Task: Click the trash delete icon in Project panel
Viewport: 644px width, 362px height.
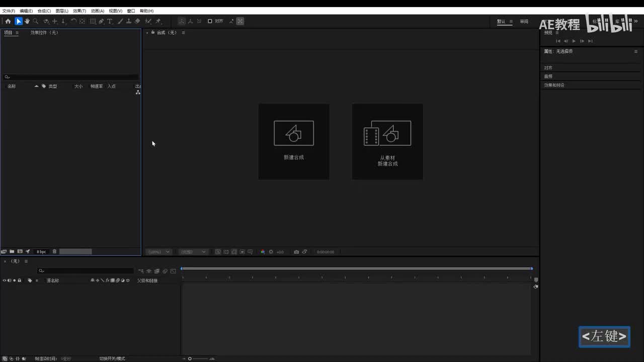Action: pyautogui.click(x=54, y=251)
